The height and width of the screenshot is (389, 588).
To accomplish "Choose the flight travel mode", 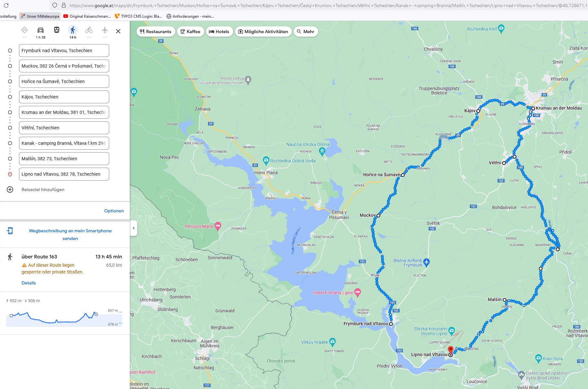I will (105, 30).
